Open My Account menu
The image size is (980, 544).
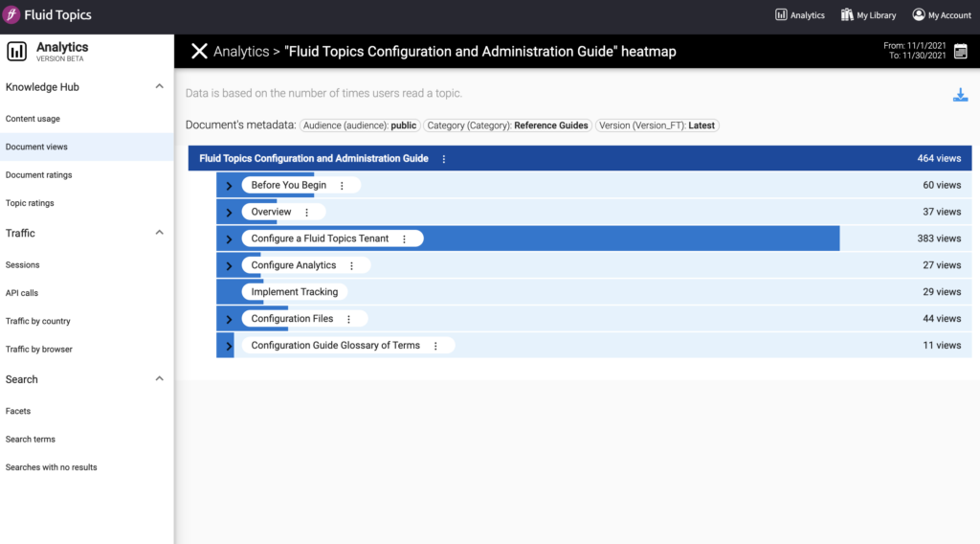(x=941, y=15)
